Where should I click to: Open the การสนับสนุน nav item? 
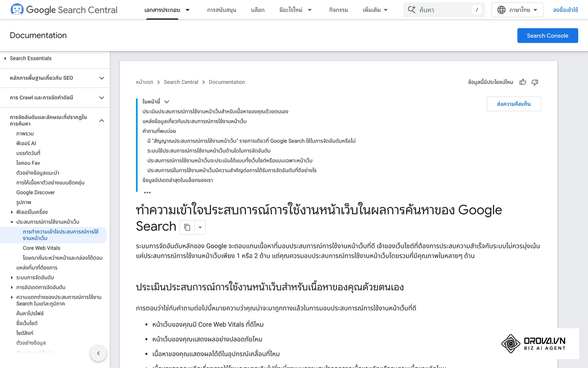tap(222, 10)
